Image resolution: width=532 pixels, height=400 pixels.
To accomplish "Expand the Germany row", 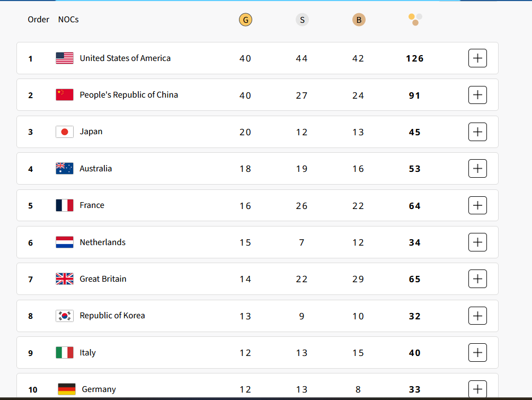I will (477, 389).
